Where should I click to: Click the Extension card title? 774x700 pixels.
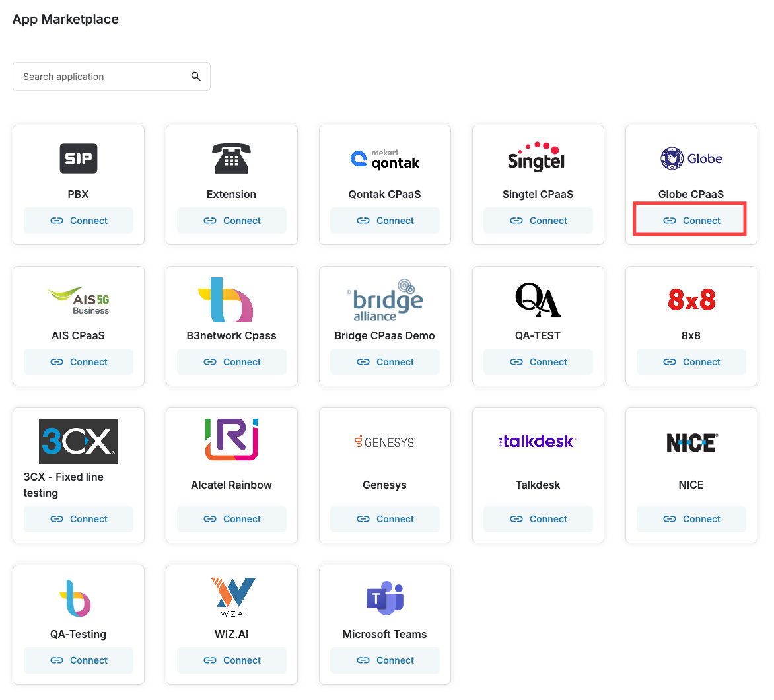[232, 194]
